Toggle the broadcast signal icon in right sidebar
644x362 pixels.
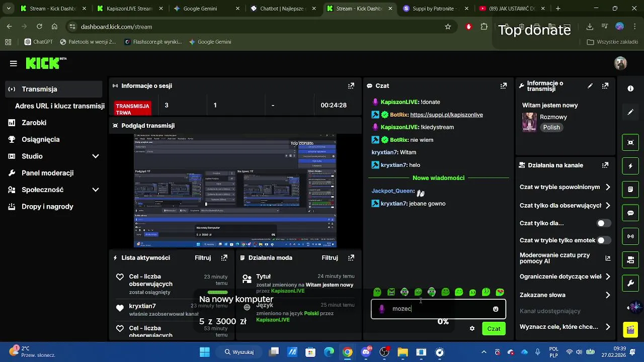pos(630,236)
